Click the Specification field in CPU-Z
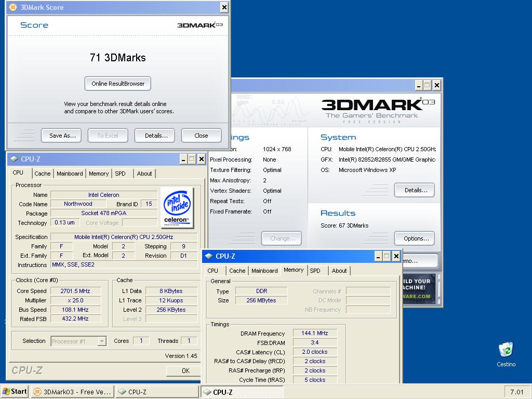The height and width of the screenshot is (399, 532). pos(124,237)
